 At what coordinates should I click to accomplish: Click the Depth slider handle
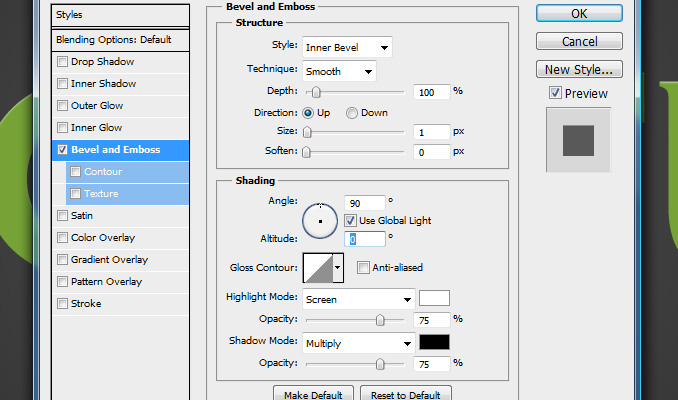[316, 92]
